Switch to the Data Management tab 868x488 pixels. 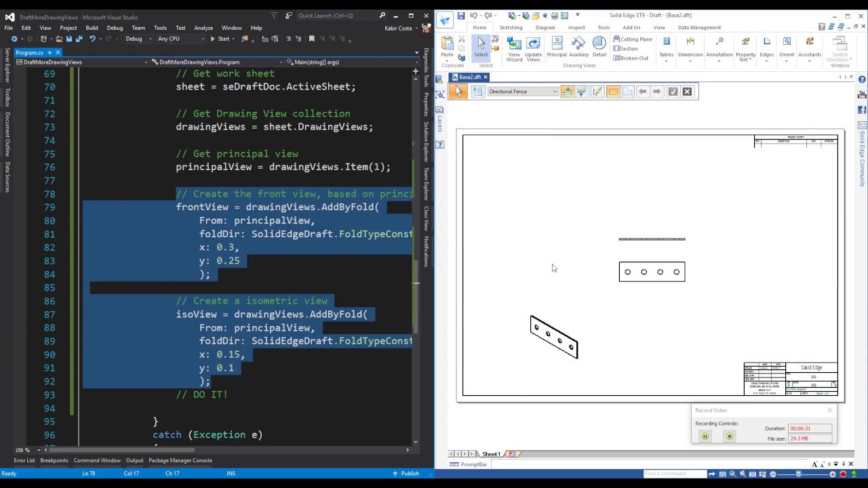699,28
